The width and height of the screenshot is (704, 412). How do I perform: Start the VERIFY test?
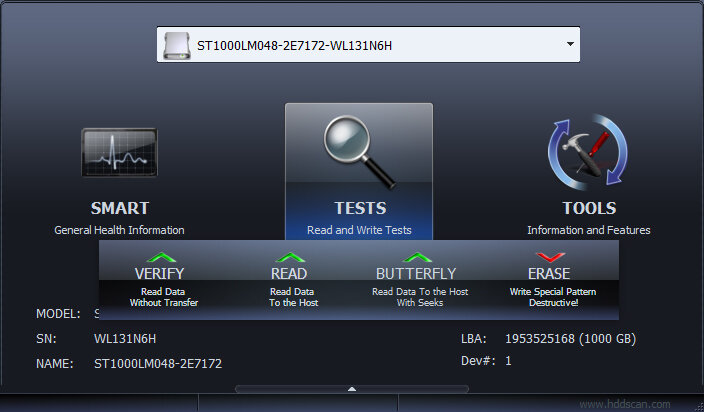pos(159,273)
